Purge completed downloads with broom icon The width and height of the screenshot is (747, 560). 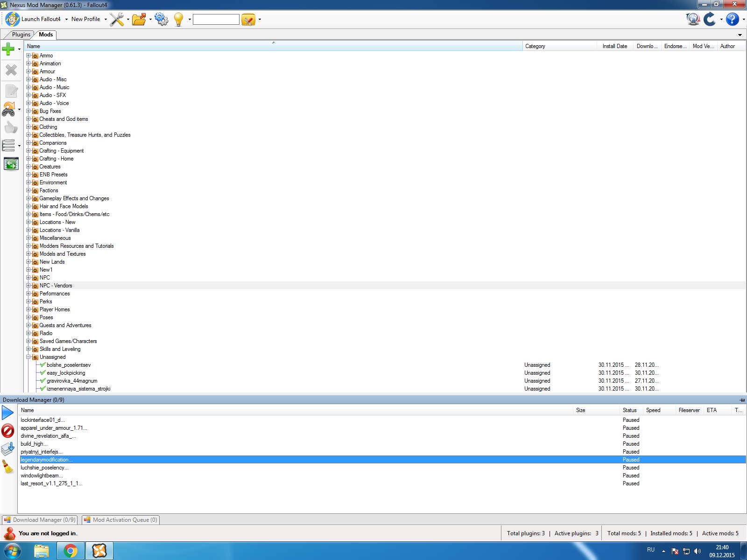pyautogui.click(x=8, y=467)
